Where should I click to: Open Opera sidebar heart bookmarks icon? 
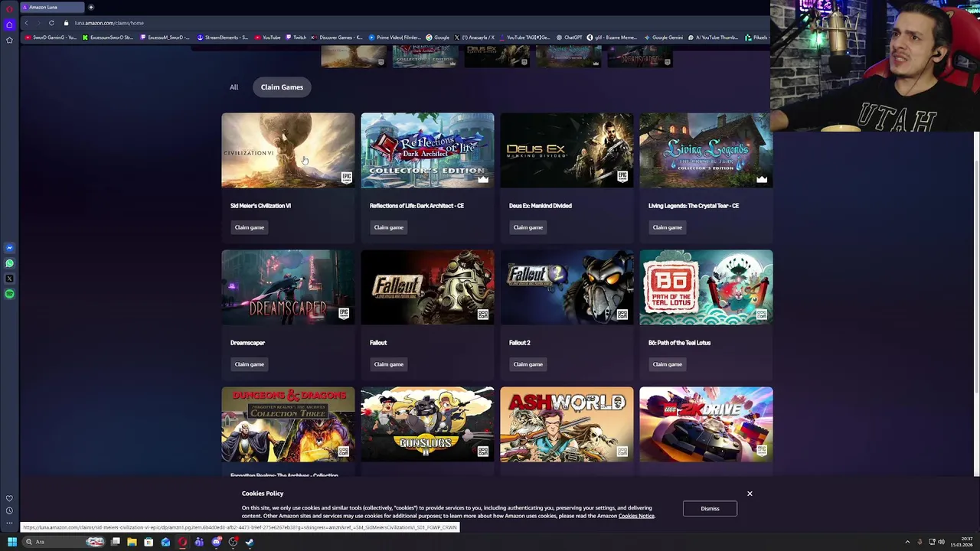click(9, 498)
